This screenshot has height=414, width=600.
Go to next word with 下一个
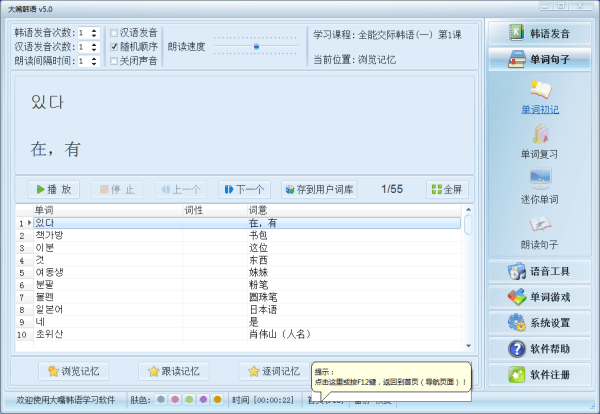click(x=243, y=189)
